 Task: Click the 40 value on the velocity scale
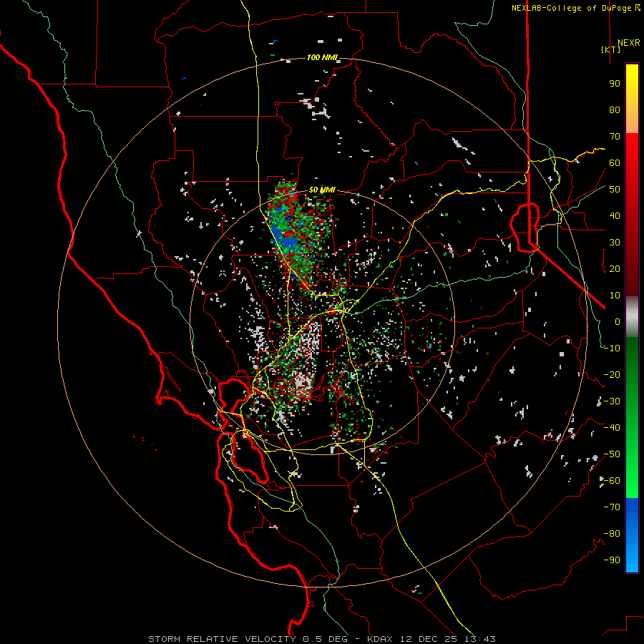coord(615,216)
